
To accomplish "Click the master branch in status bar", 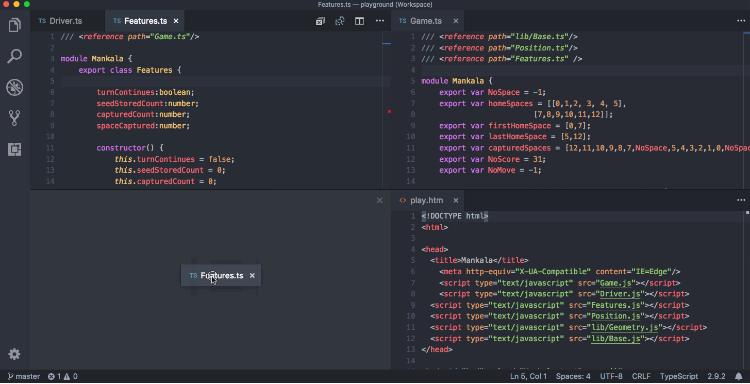I will click(24, 376).
